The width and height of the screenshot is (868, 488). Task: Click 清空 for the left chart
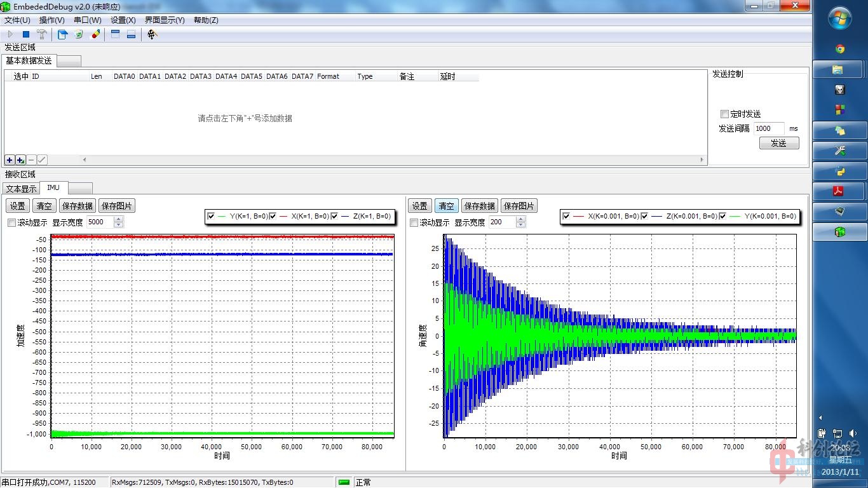click(44, 206)
